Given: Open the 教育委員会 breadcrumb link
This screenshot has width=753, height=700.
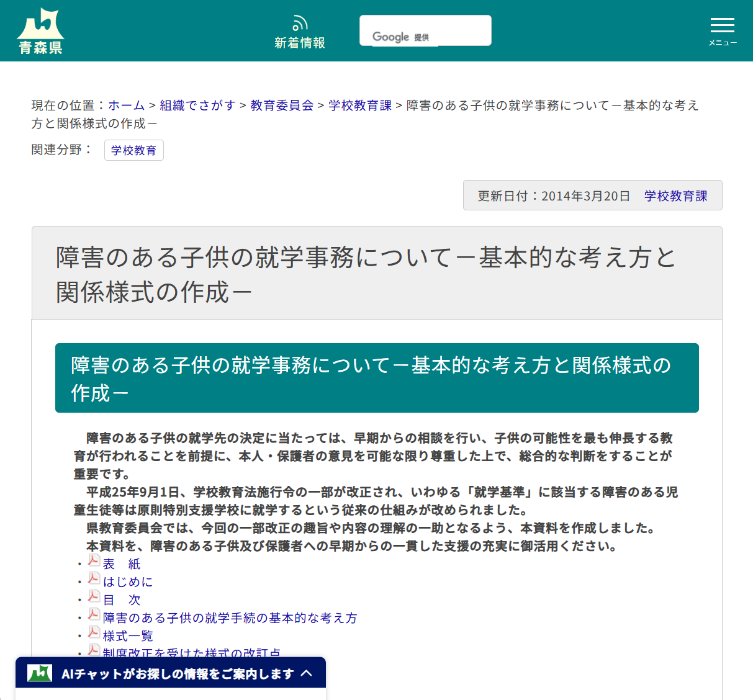Looking at the screenshot, I should [x=281, y=105].
